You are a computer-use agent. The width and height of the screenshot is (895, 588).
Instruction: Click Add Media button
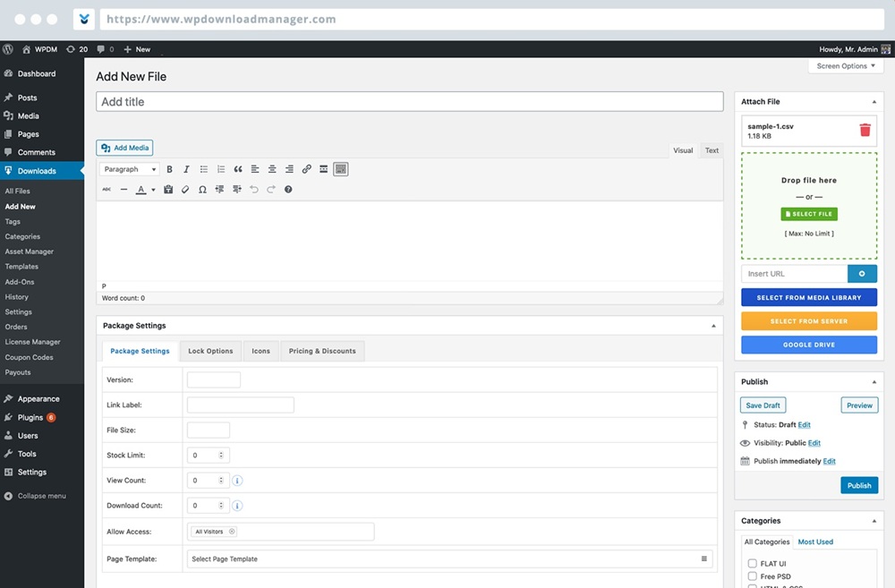coord(124,148)
